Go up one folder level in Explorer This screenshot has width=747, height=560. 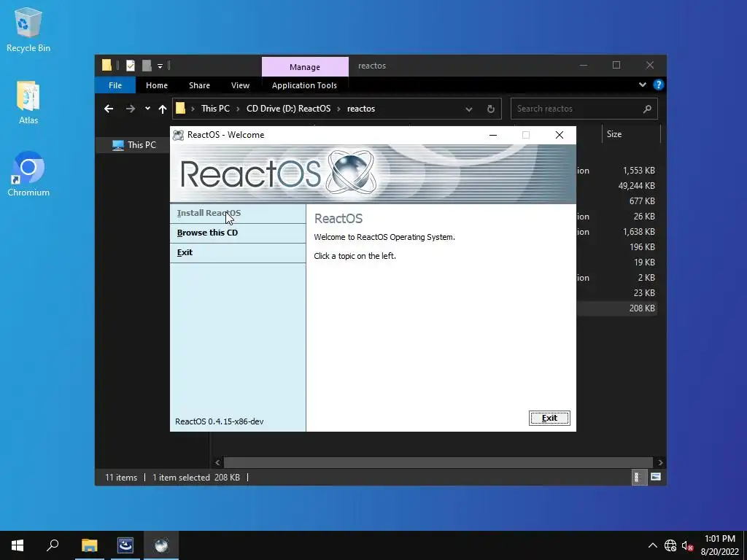tap(163, 109)
